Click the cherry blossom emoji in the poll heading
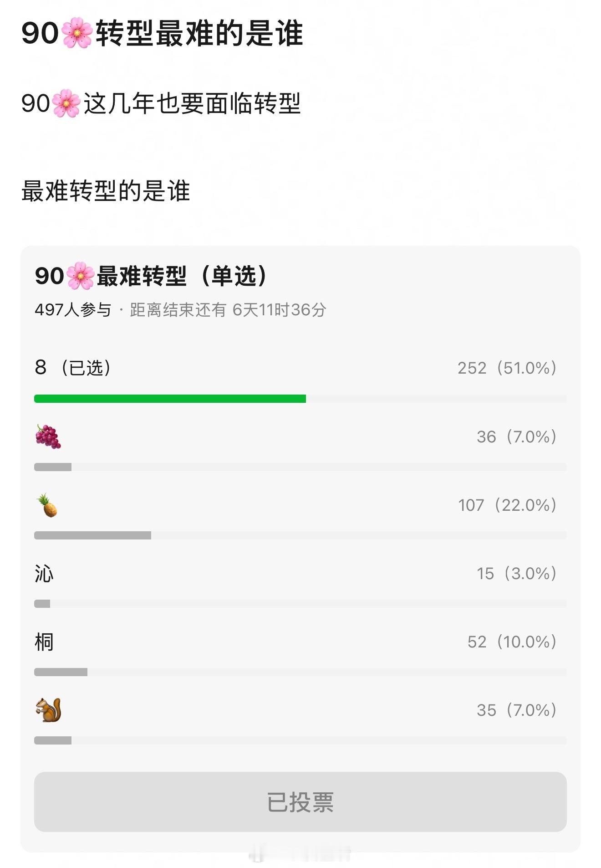Screen dimensions: 601x868 (x=81, y=275)
